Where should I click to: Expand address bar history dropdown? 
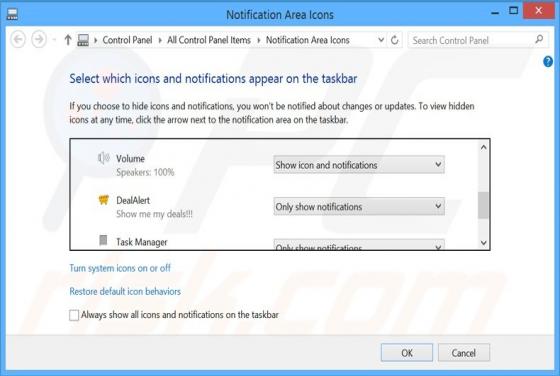coord(381,40)
